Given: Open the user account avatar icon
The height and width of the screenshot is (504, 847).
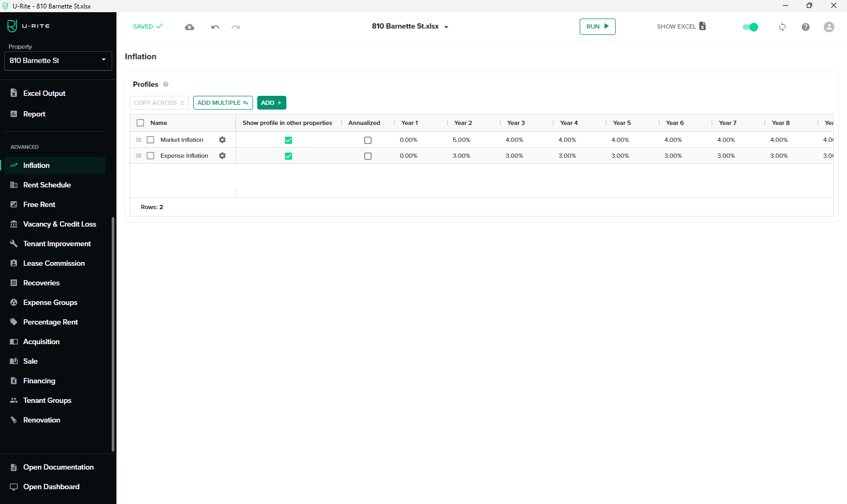Looking at the screenshot, I should [828, 27].
